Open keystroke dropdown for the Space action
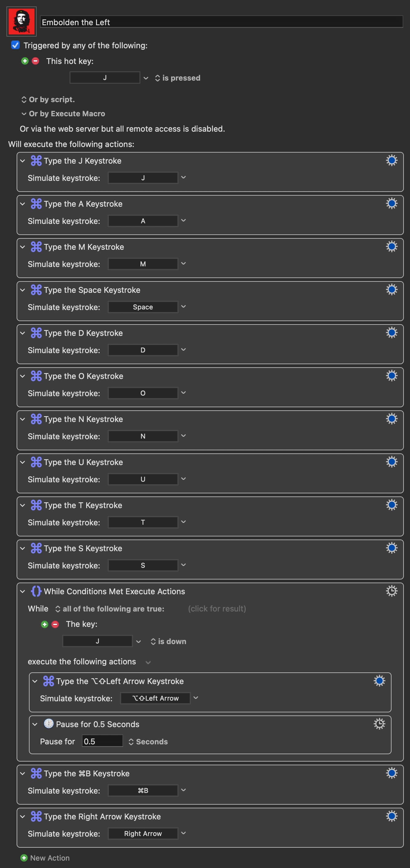 (183, 307)
